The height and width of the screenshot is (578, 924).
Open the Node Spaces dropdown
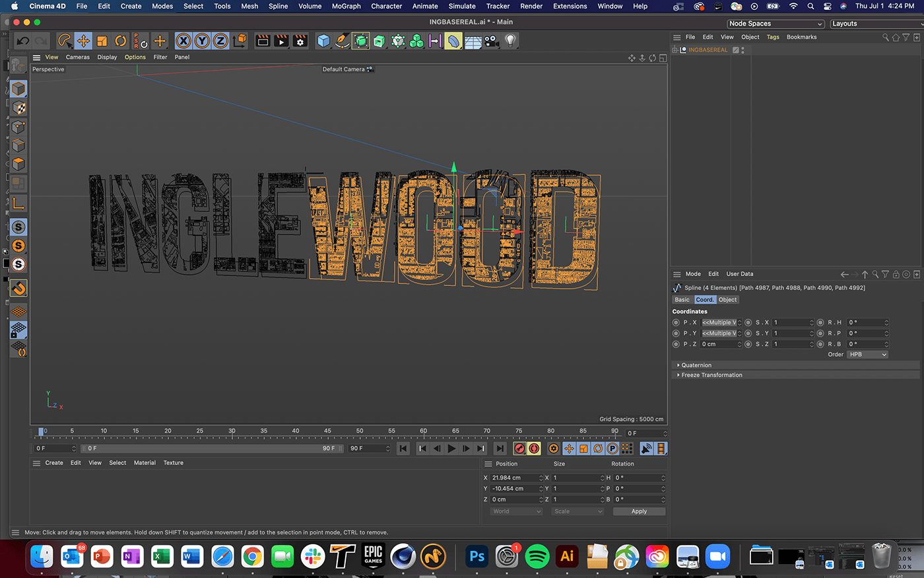(775, 24)
